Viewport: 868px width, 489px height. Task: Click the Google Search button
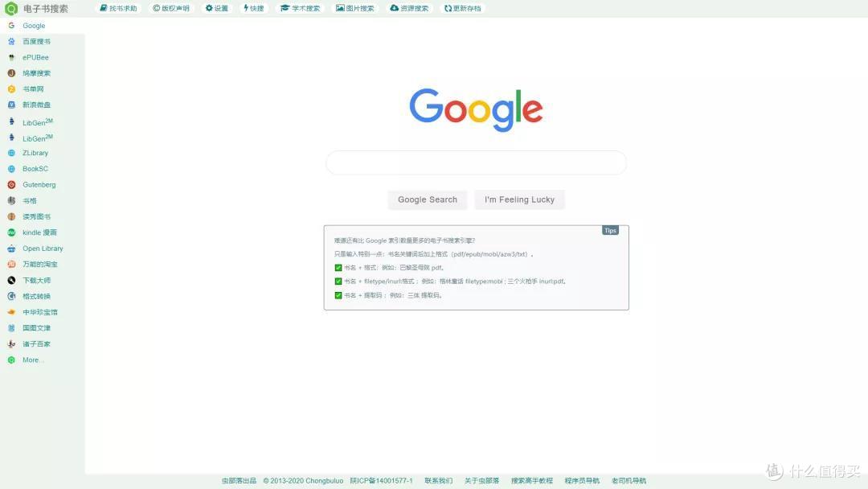pyautogui.click(x=428, y=200)
